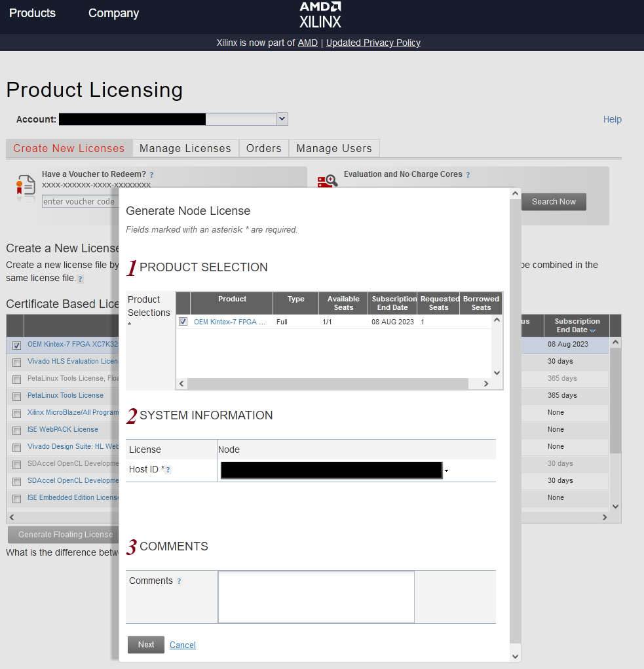
Task: Check the Vivado HLS Evaluation License box
Action: [x=16, y=362]
